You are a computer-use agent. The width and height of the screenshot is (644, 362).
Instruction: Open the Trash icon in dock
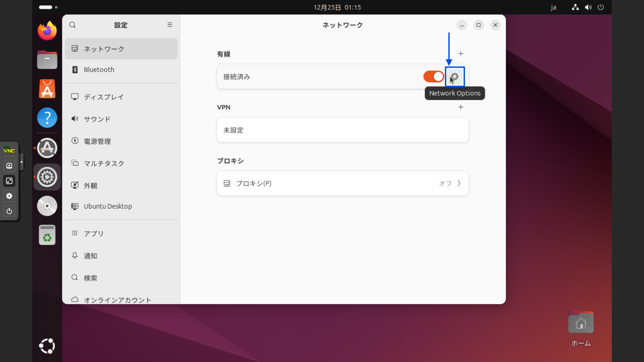tap(47, 235)
